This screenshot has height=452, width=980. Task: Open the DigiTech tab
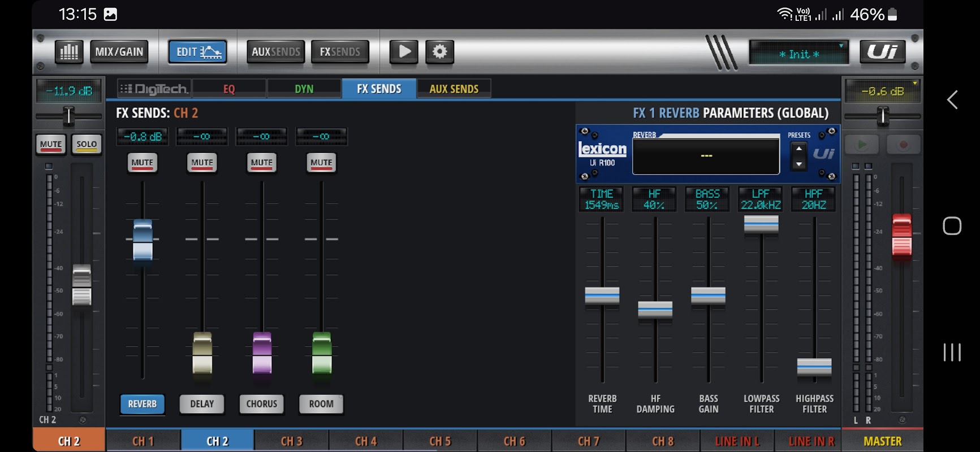click(x=154, y=89)
